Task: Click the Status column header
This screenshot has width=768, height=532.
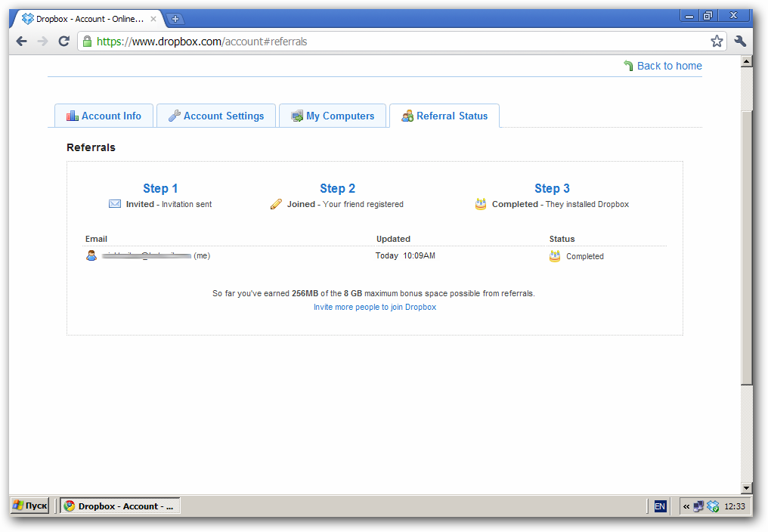Action: pyautogui.click(x=562, y=239)
